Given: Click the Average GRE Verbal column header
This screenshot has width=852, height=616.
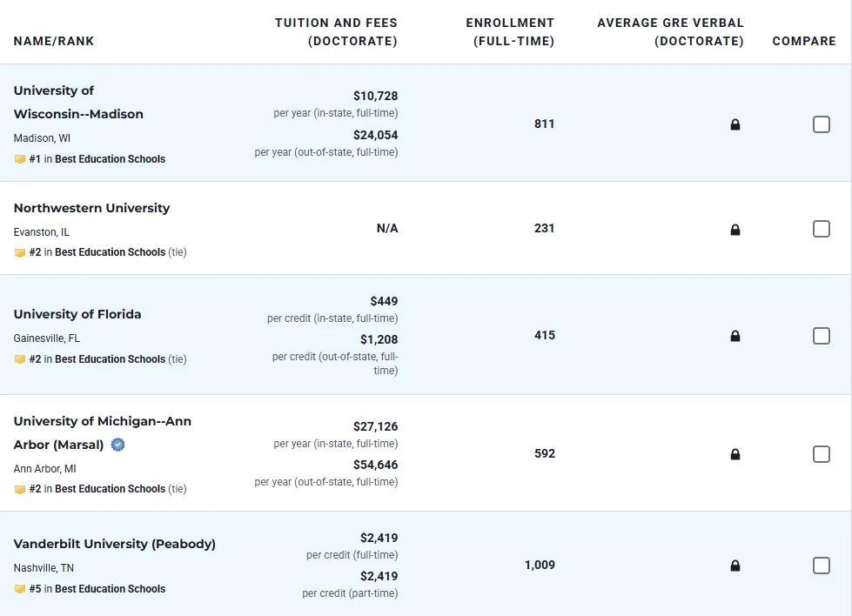Looking at the screenshot, I should tap(670, 31).
